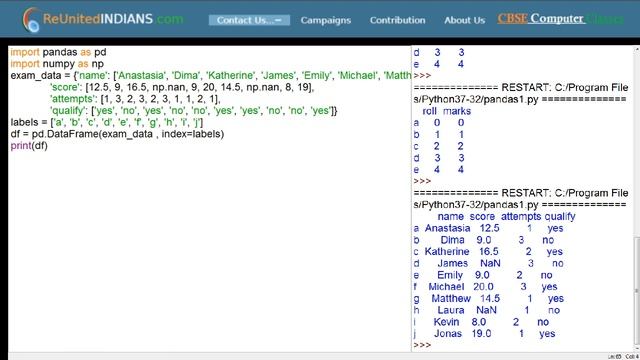Click the last shell prompt >>>
640x360 pixels.
coord(422,345)
